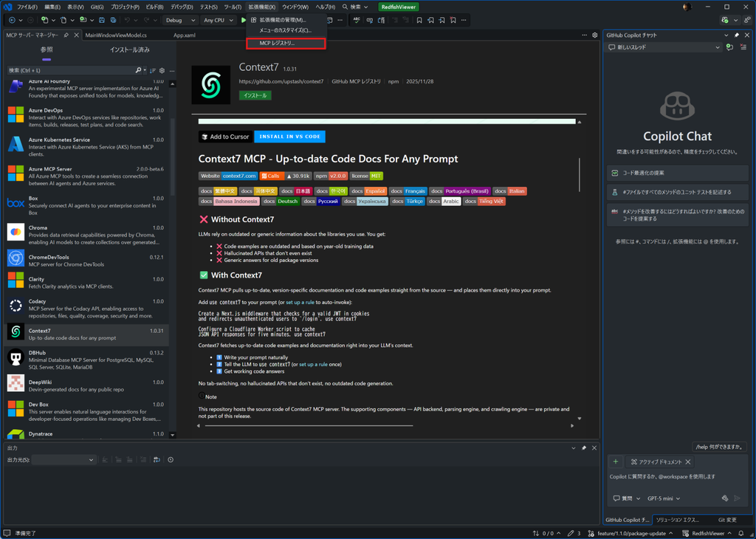756x539 pixels.
Task: Click the clear bookmarks icon with red X
Action: [x=453, y=20]
